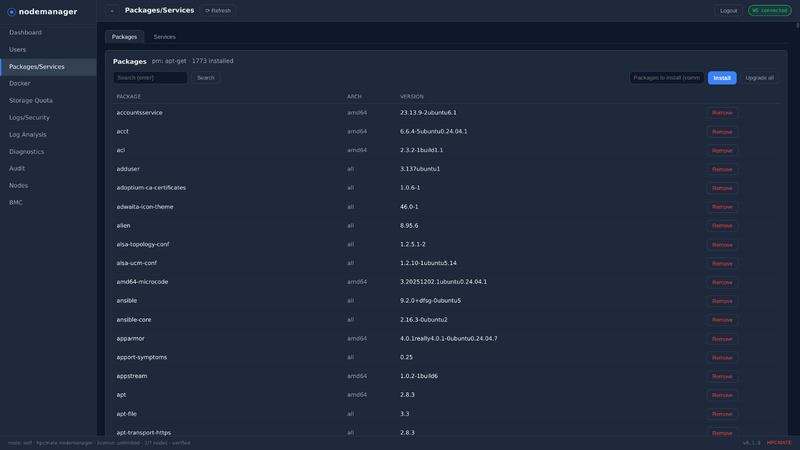800x450 pixels.
Task: Open the Audit section
Action: 48,168
